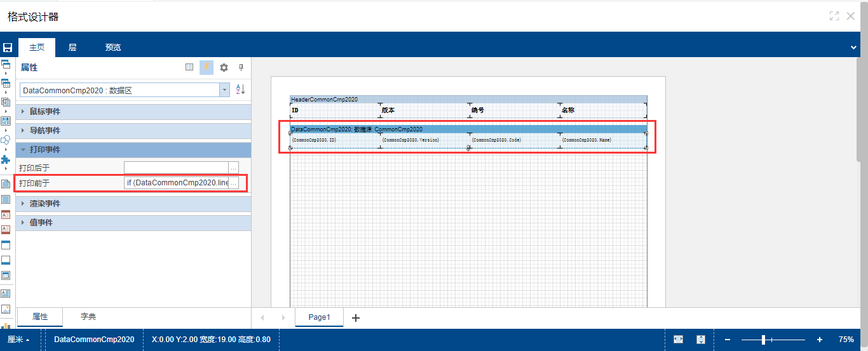Image resolution: width=868 pixels, height=351 pixels.
Task: Open the 厘米 units dropdown
Action: point(19,340)
